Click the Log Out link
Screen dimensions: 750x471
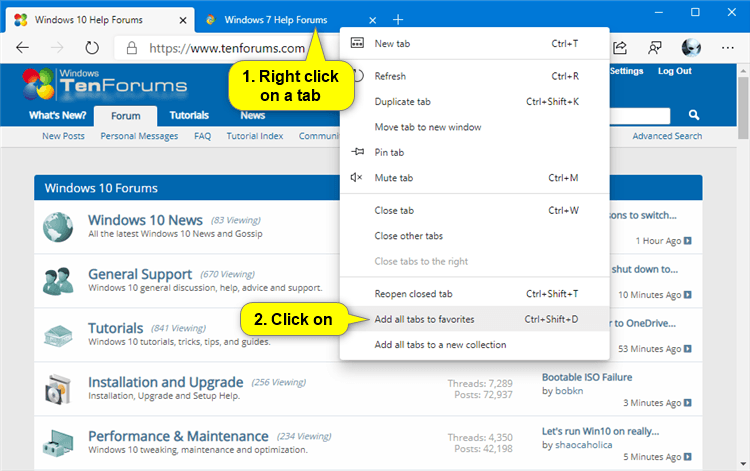pos(674,71)
